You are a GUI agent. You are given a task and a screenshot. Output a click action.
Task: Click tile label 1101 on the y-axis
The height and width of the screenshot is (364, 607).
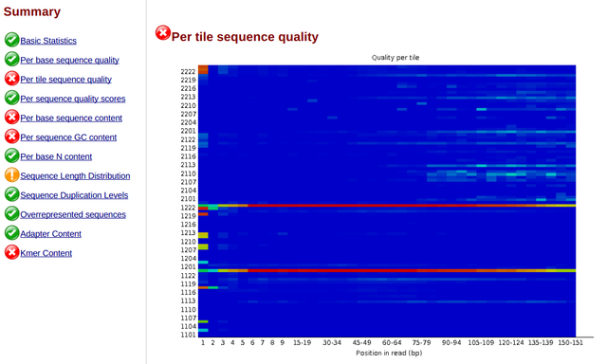[x=188, y=335]
